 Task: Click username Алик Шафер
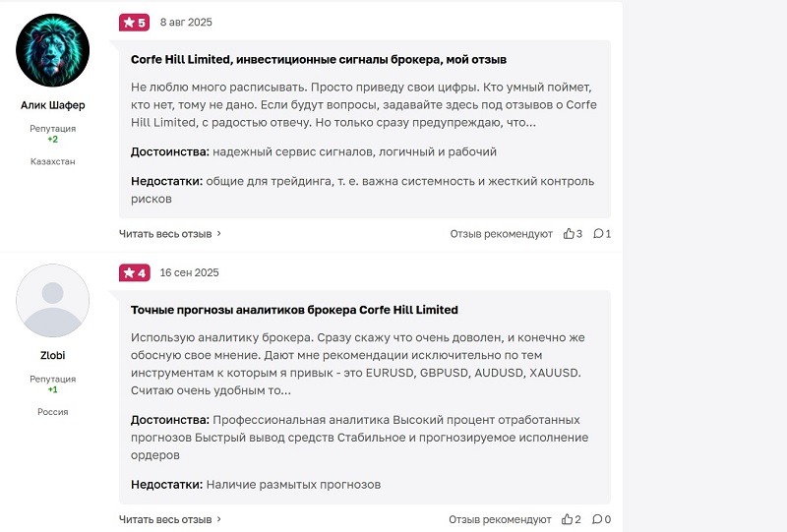53,105
